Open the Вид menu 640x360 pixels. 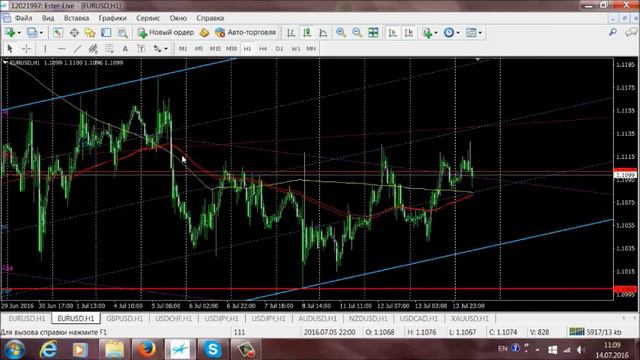click(48, 18)
